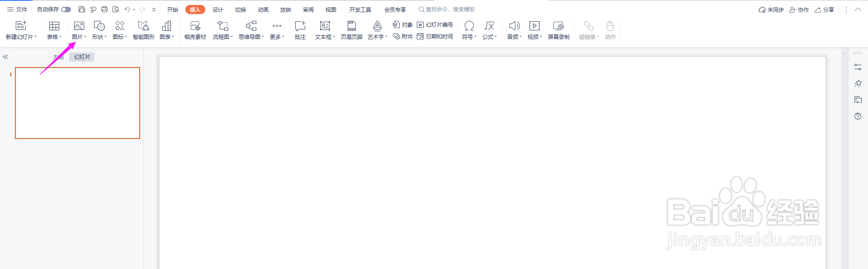Image resolution: width=868 pixels, height=269 pixels.
Task: Open the quick access customize dropdown
Action: click(x=154, y=10)
